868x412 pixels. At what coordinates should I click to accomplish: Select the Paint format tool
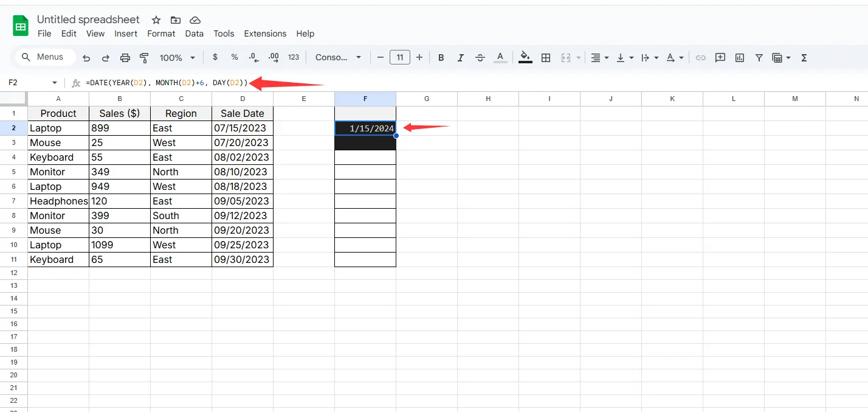pos(144,58)
